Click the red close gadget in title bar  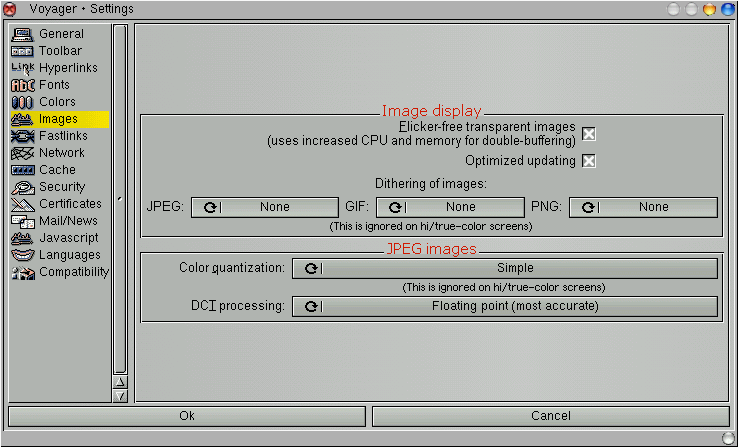(9, 9)
